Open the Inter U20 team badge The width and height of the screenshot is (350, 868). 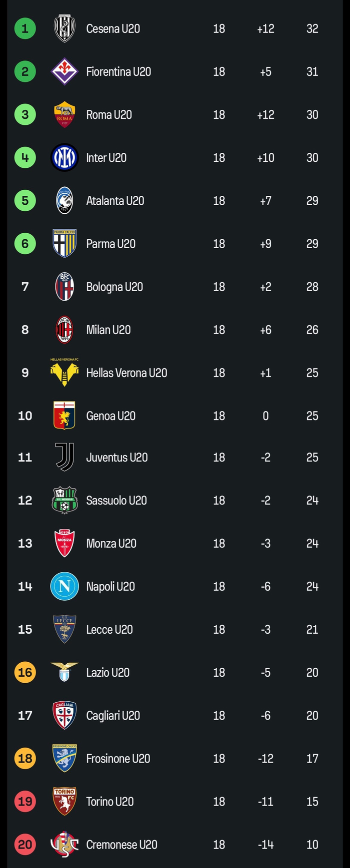(64, 158)
